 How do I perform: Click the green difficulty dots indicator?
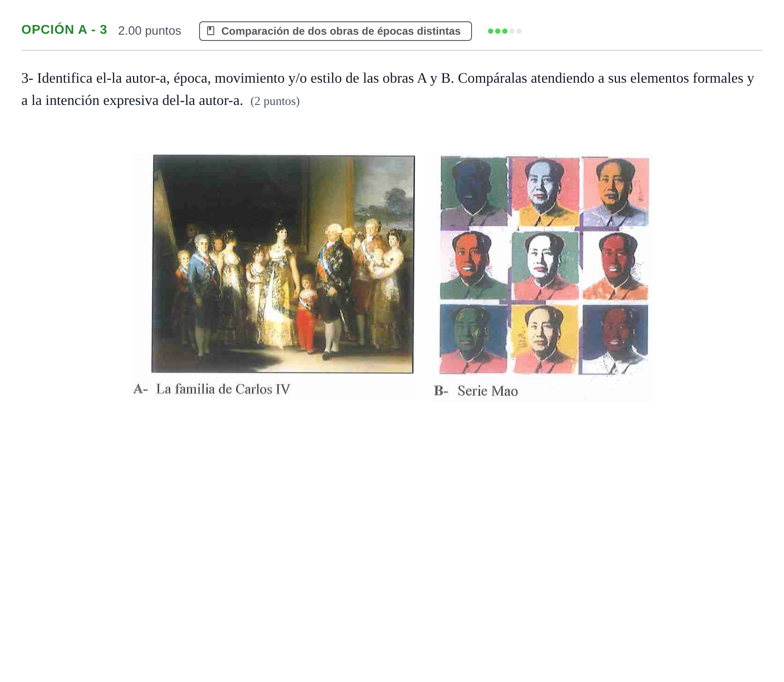click(x=504, y=31)
